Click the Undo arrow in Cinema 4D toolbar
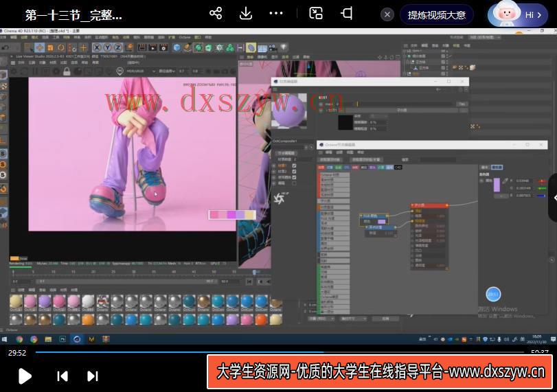This screenshot has width=557, height=392. [5, 47]
